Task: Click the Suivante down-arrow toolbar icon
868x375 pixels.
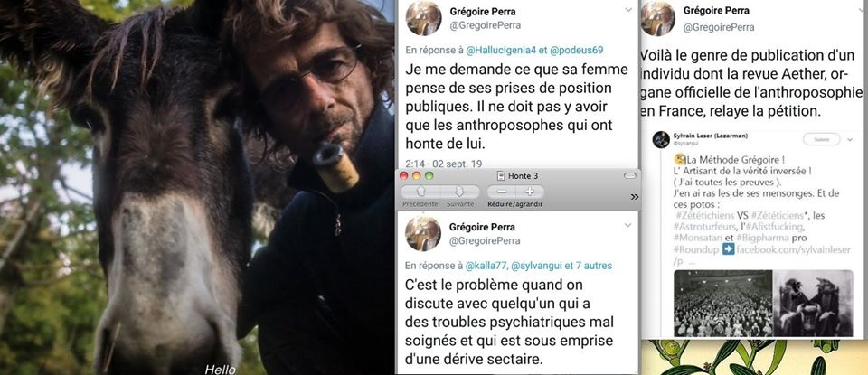Action: [459, 192]
